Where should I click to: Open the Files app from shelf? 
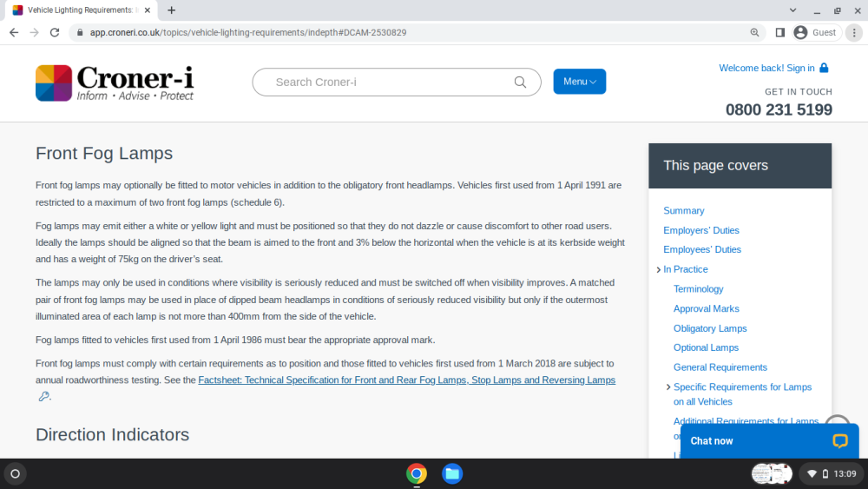click(x=452, y=473)
